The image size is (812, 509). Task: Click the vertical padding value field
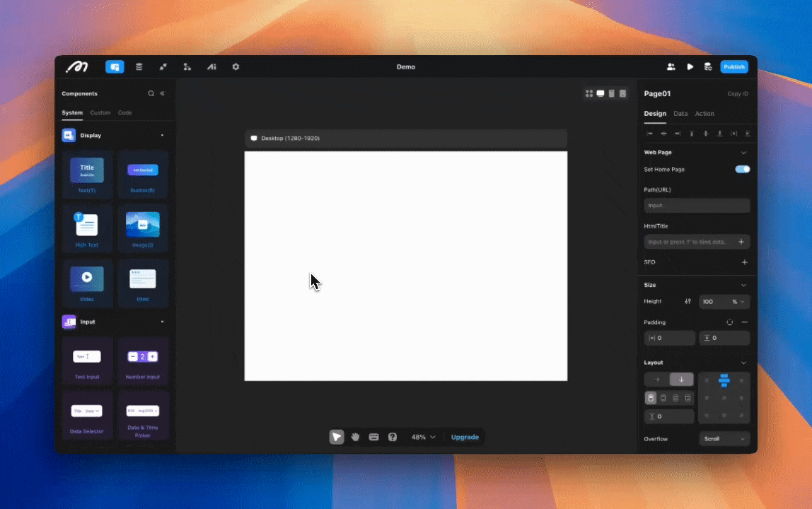click(724, 338)
